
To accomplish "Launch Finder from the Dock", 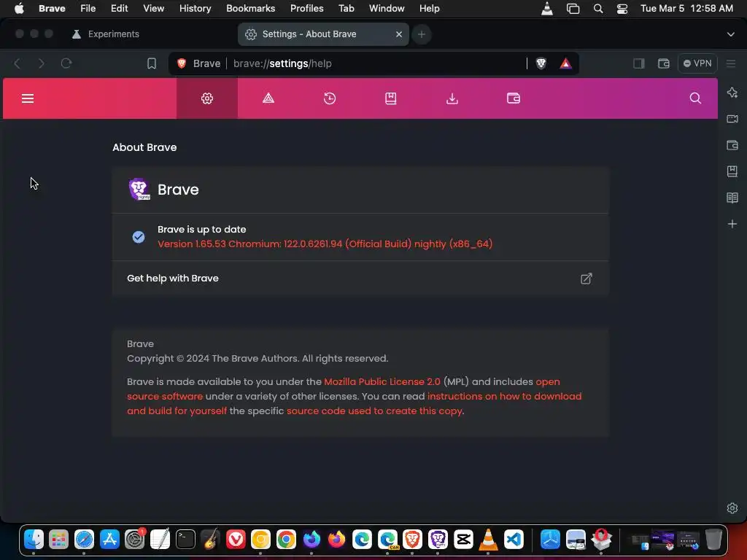I will pyautogui.click(x=34, y=540).
